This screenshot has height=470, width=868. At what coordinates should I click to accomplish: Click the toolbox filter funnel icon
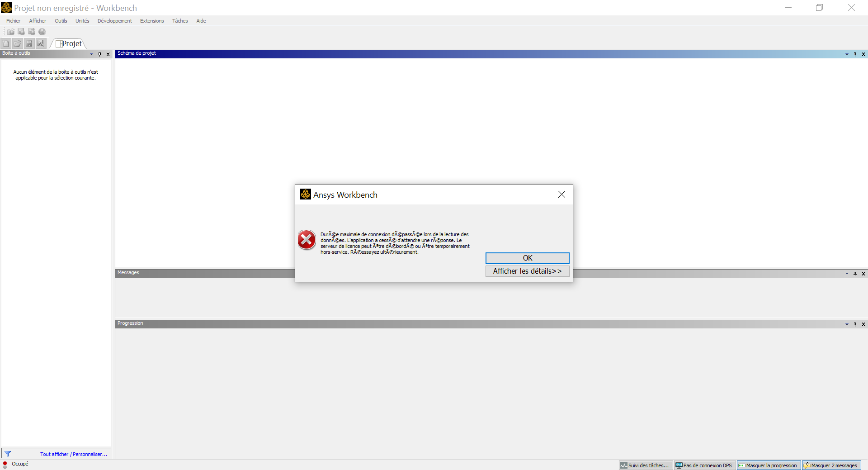coord(8,454)
